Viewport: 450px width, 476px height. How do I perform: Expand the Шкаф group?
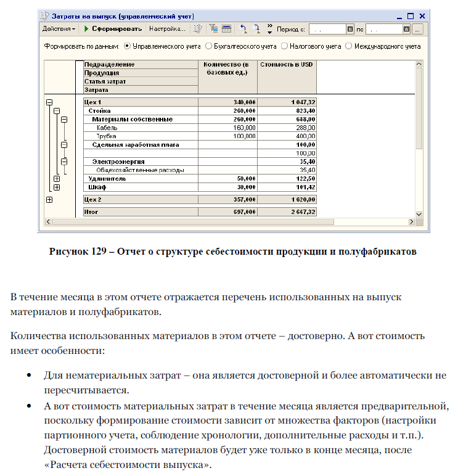click(x=57, y=187)
